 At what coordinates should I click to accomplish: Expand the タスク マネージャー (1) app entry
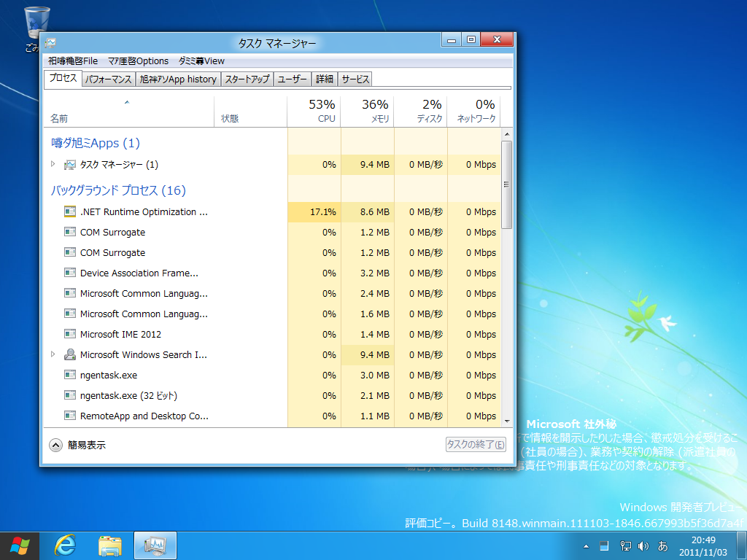tap(53, 165)
